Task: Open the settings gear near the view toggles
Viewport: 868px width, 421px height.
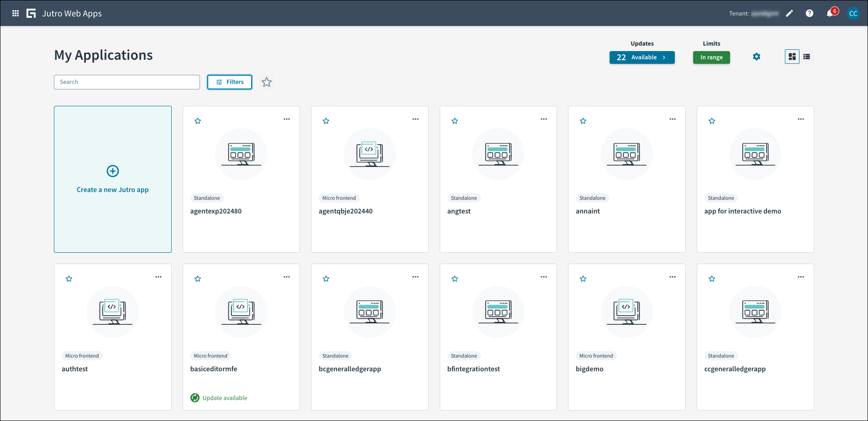Action: coord(757,57)
